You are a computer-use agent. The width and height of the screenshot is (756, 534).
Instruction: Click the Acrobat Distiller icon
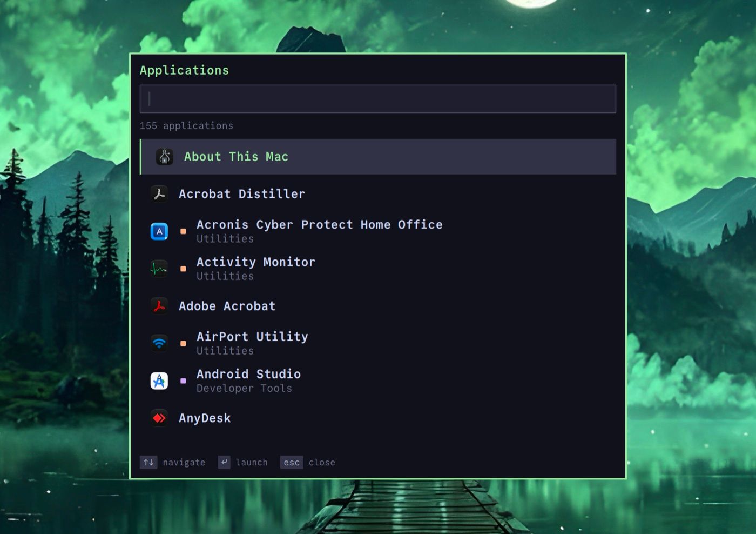coord(159,194)
